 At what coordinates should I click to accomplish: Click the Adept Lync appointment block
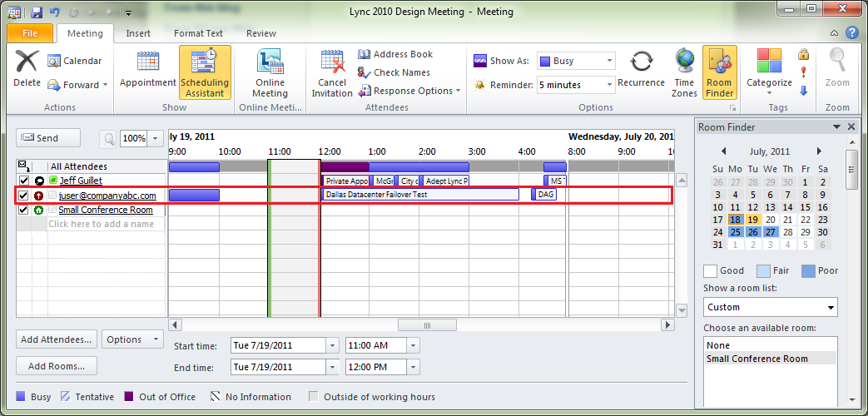(x=445, y=181)
